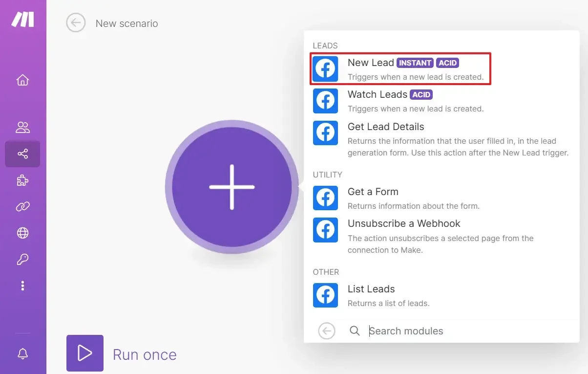Open the three-dot More menu in sidebar

(22, 286)
